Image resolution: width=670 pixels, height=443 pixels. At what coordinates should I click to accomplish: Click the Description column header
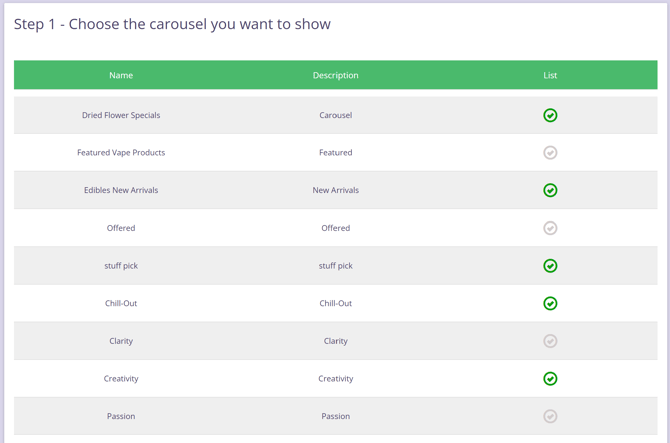tap(335, 75)
